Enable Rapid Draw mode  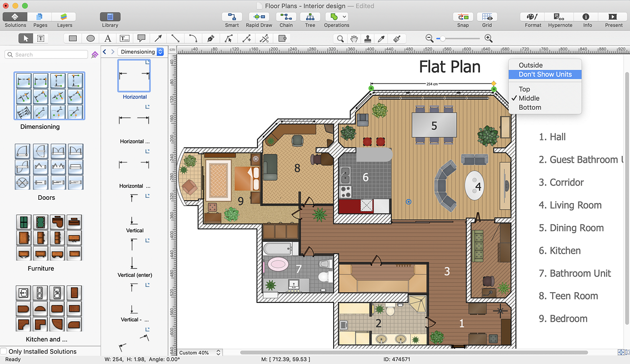coord(259,20)
